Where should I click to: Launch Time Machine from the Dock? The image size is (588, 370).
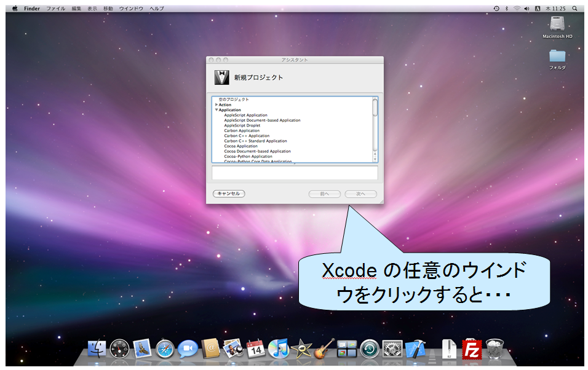click(x=370, y=349)
